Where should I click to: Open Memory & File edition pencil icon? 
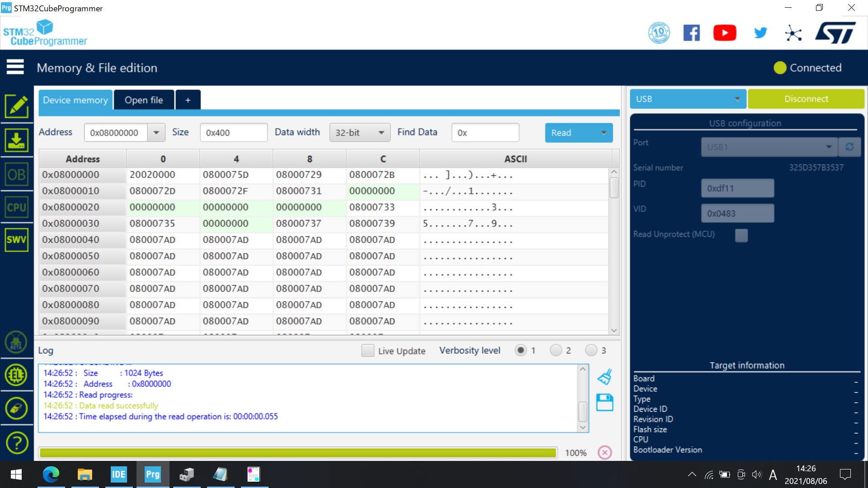[17, 106]
